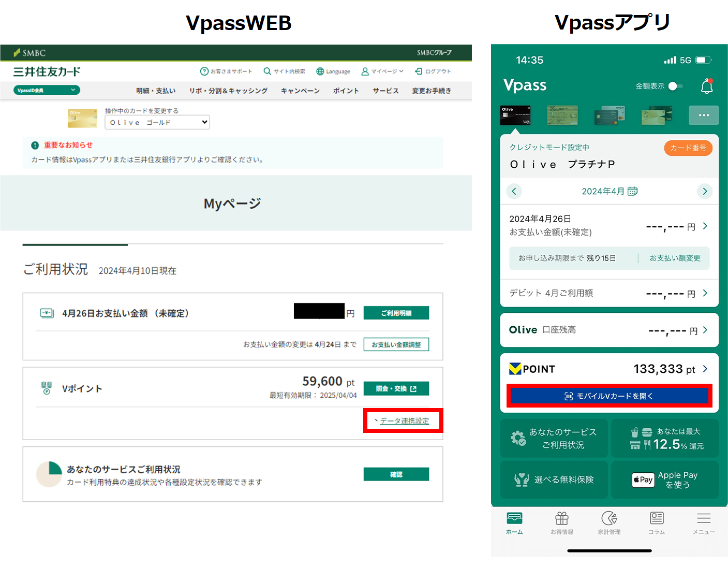The image size is (728, 566).
Task: Select the 家計管理 tab
Action: pyautogui.click(x=609, y=523)
